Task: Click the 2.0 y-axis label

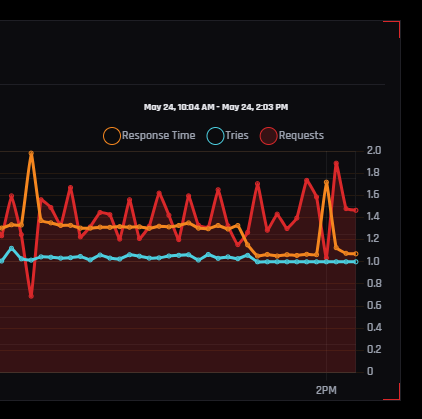Action: coord(374,150)
